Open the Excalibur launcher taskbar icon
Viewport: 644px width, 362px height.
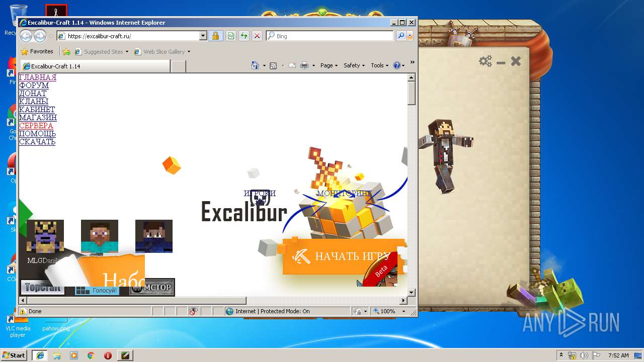pos(125,355)
